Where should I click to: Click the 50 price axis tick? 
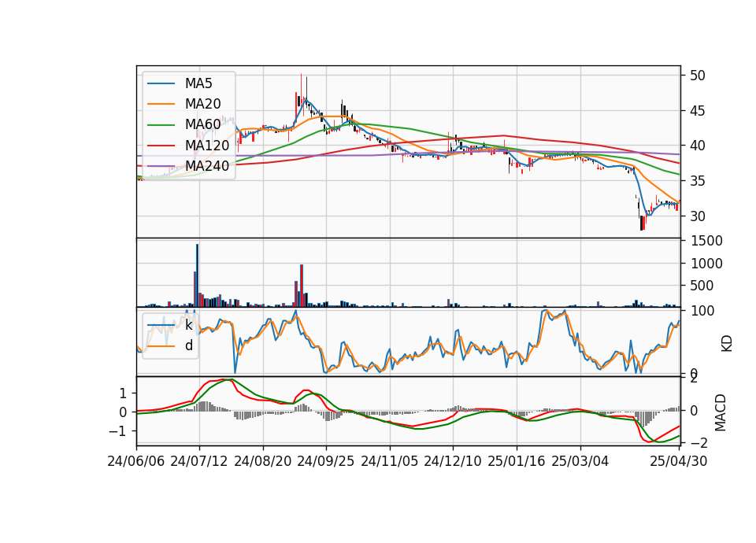pyautogui.click(x=697, y=76)
